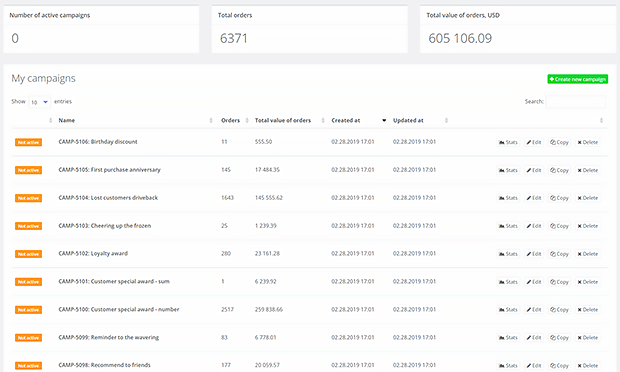This screenshot has height=372, width=620.
Task: Delete Customer special award - sum campaign
Action: click(x=588, y=282)
